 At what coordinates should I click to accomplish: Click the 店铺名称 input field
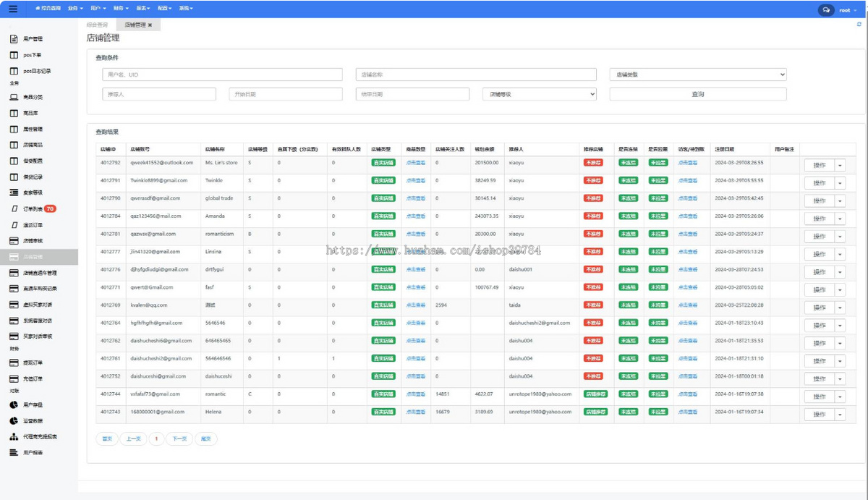click(x=476, y=75)
